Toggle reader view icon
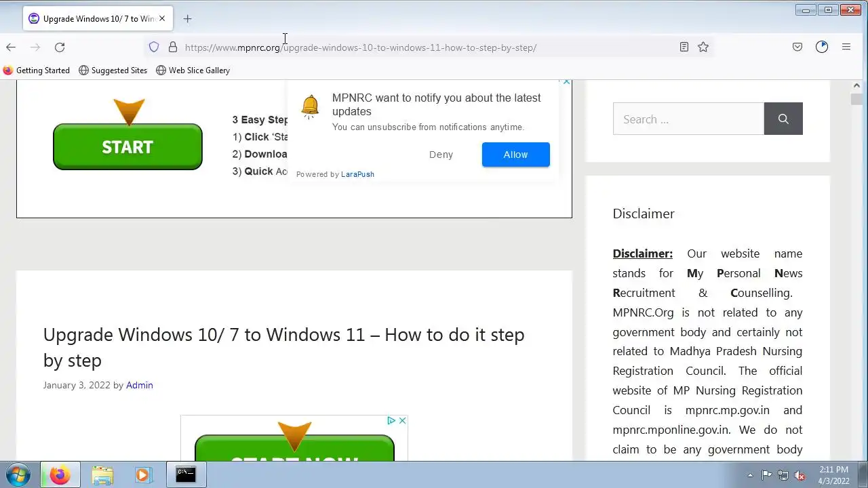 pos(684,47)
